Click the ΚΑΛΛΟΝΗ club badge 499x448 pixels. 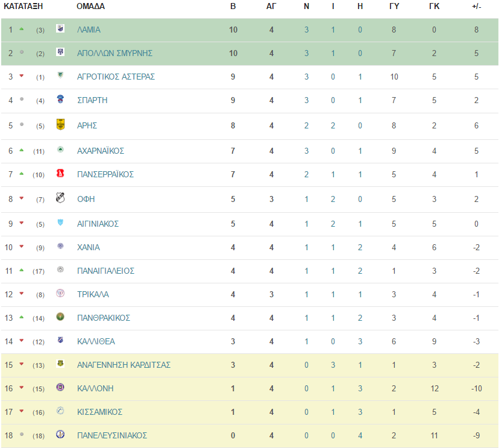coord(60,387)
